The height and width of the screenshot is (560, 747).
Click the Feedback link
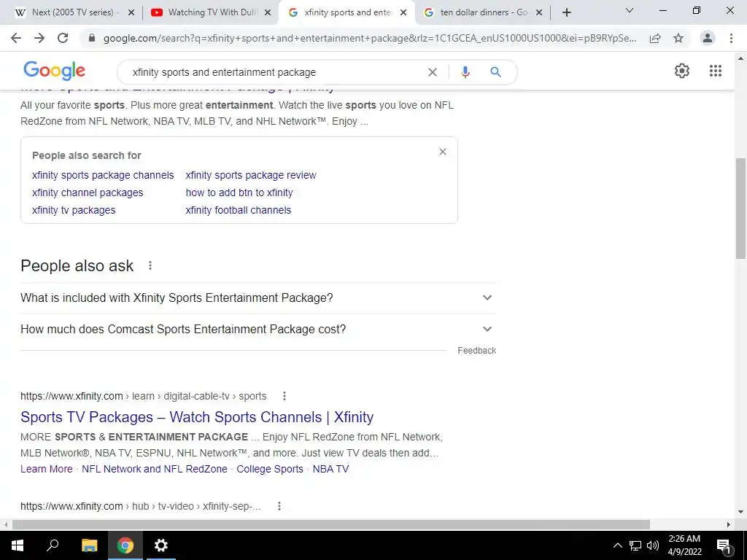click(x=477, y=351)
